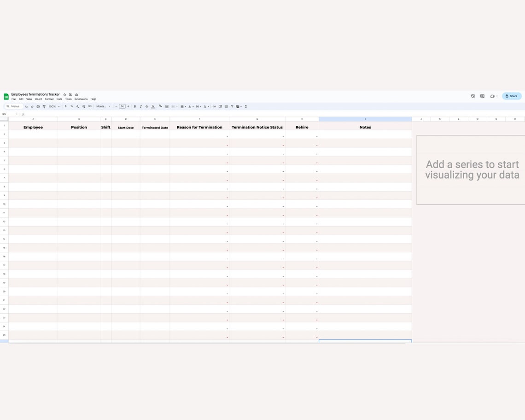Open version history
The width and height of the screenshot is (525, 420).
coord(473,96)
